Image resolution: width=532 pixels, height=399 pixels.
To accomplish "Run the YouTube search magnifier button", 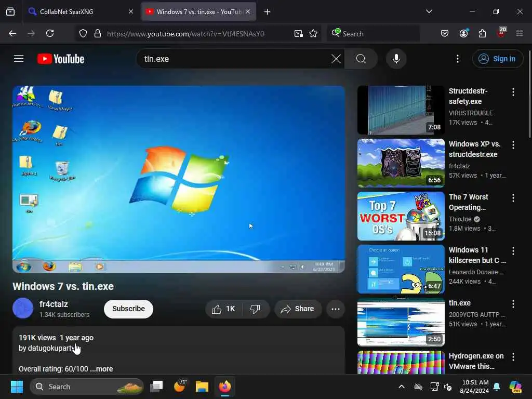I will pyautogui.click(x=361, y=59).
